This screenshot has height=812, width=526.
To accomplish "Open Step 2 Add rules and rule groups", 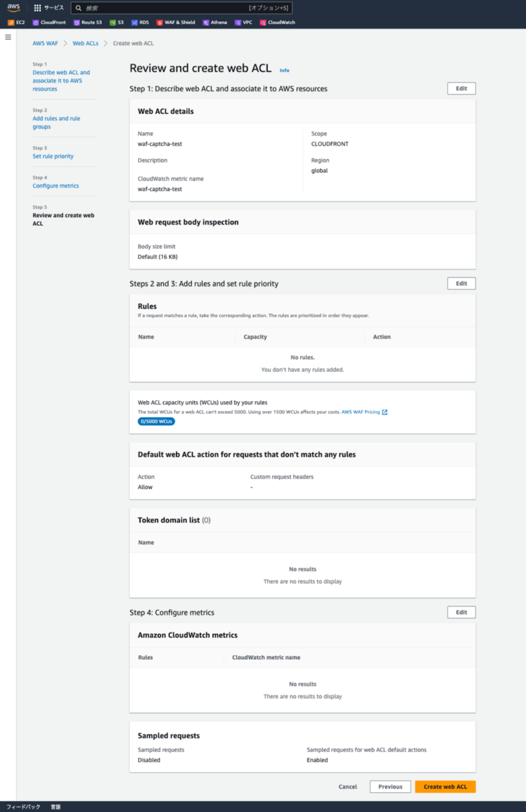I will coord(56,123).
